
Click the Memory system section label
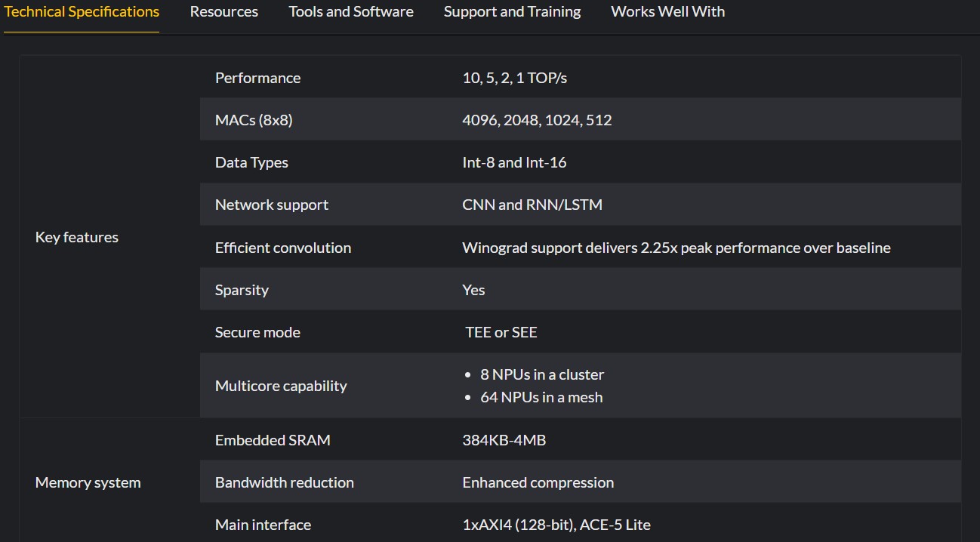click(x=88, y=482)
